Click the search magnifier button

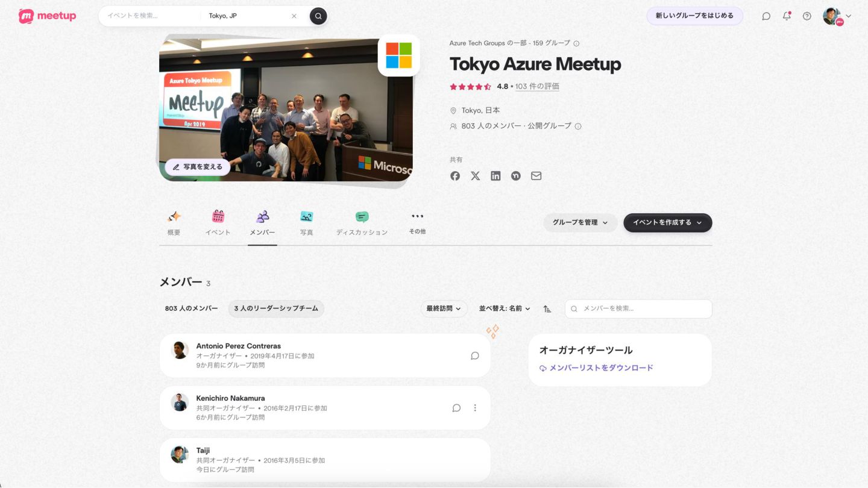coord(318,16)
